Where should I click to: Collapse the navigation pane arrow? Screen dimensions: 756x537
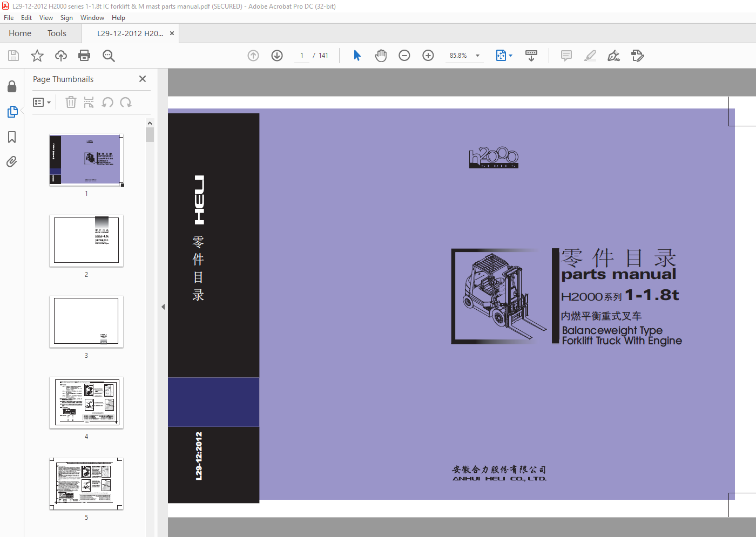coord(163,307)
